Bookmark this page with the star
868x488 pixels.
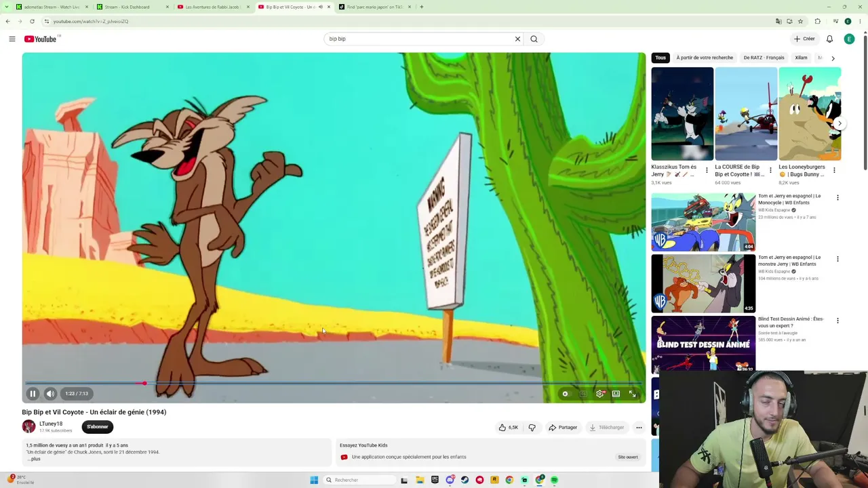(x=800, y=21)
